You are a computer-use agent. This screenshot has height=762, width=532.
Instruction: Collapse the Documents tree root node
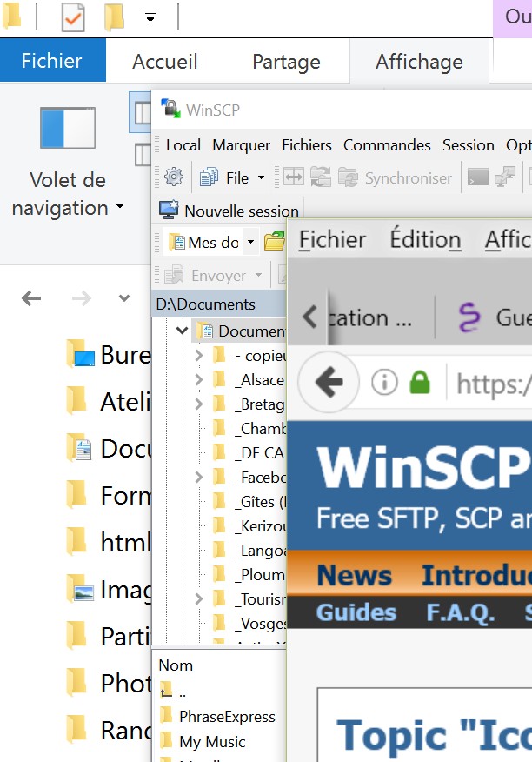click(182, 331)
